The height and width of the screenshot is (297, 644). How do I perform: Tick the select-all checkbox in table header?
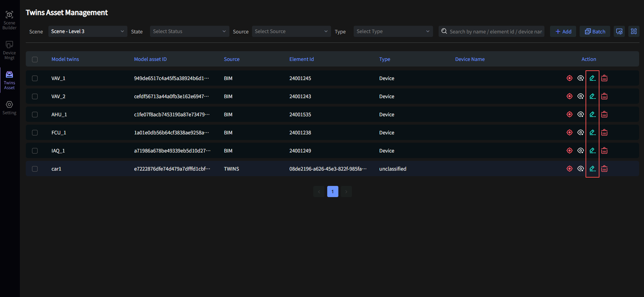pyautogui.click(x=35, y=60)
